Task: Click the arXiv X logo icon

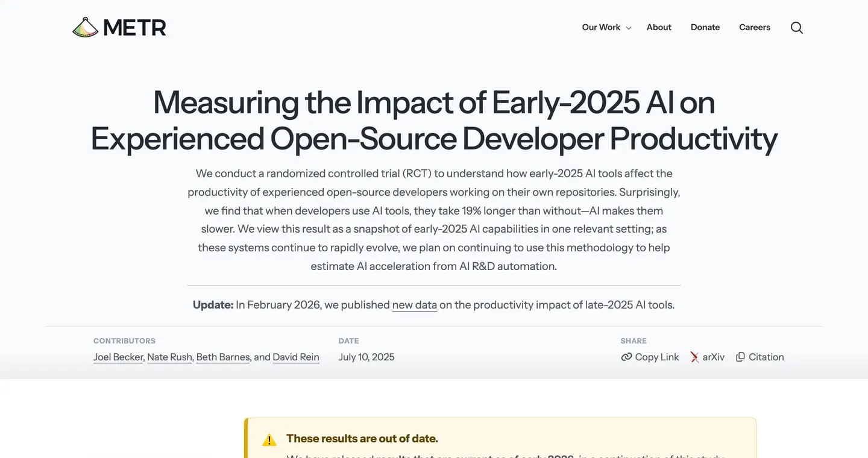Action: [x=695, y=357]
